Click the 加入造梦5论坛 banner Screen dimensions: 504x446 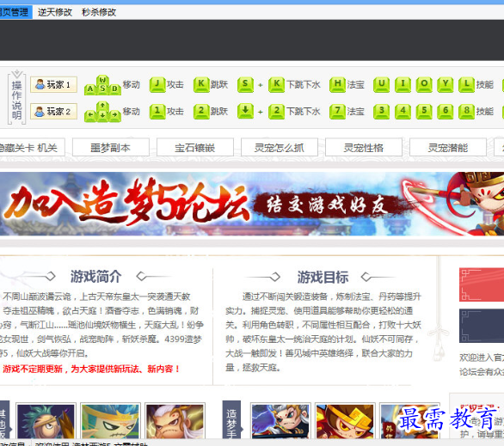(252, 204)
